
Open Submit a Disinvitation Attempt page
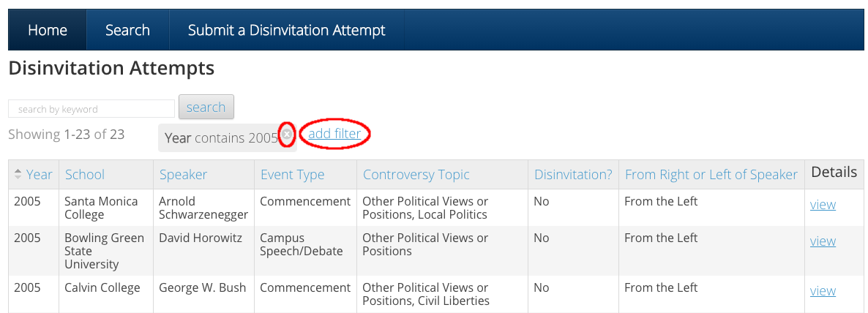pyautogui.click(x=287, y=30)
